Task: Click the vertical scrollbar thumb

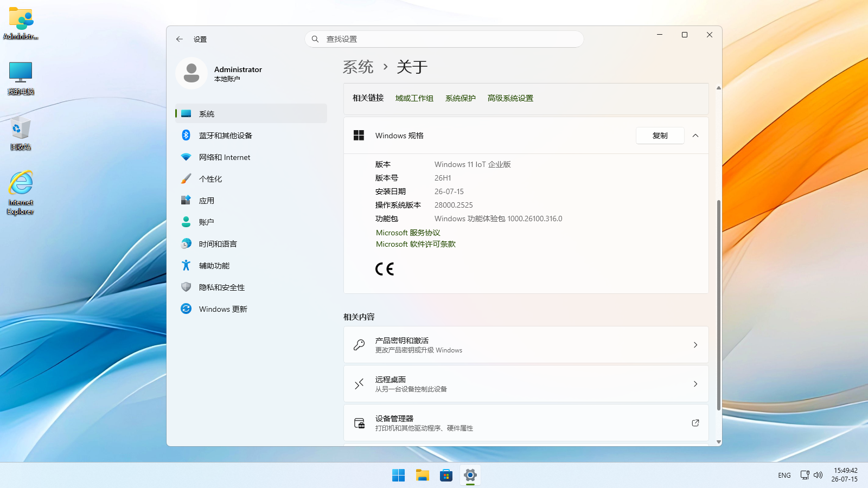Action: click(719, 305)
